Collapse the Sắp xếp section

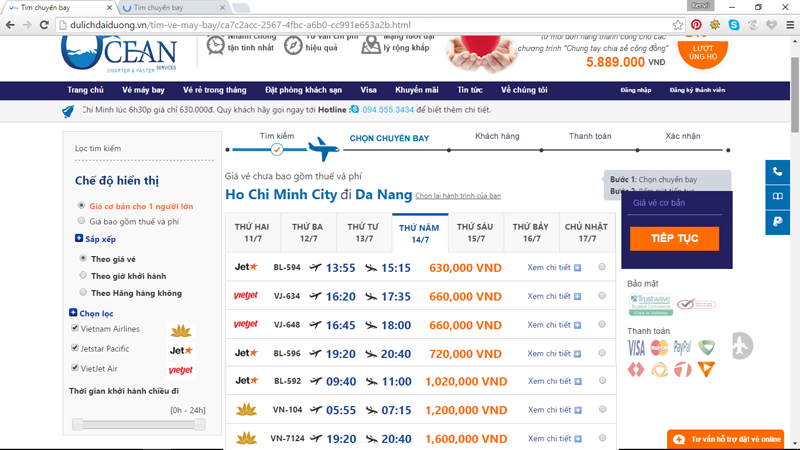point(79,238)
